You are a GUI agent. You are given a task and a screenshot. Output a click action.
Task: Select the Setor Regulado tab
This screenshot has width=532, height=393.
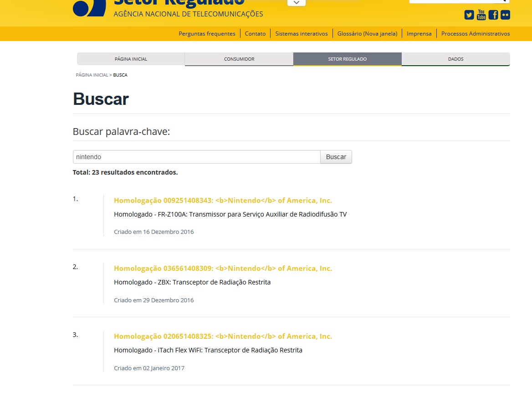click(348, 59)
